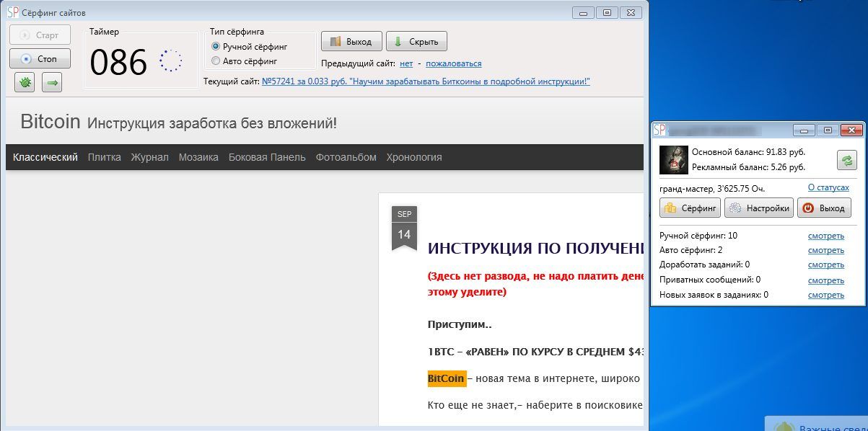The height and width of the screenshot is (431, 868).
Task: Select Ручной сёрфинг radio option
Action: pyautogui.click(x=216, y=46)
